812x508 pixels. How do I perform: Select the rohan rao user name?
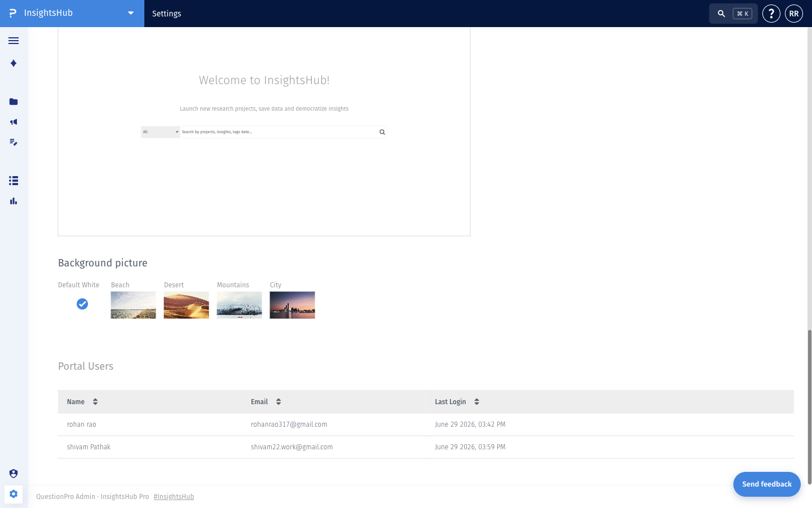click(82, 424)
